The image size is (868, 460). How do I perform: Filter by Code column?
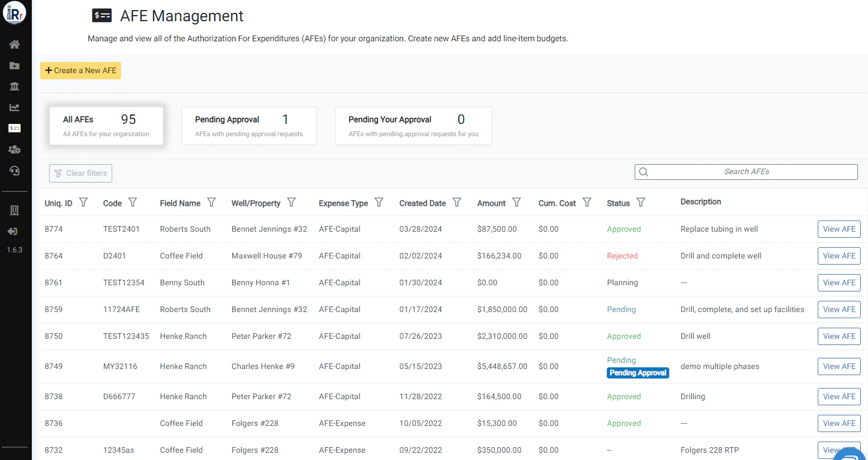coord(133,202)
